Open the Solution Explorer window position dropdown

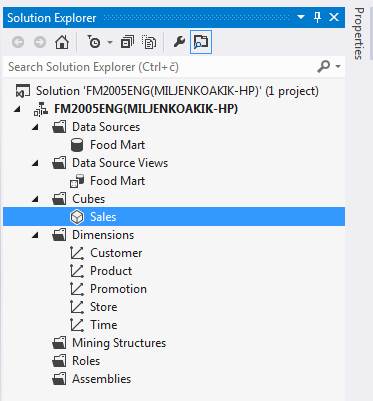pyautogui.click(x=301, y=17)
